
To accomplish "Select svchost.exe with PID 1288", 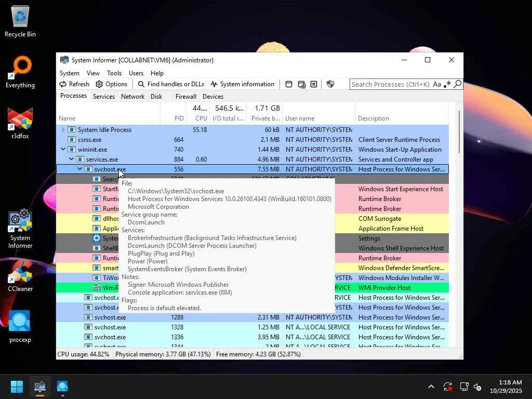I will tap(252, 317).
